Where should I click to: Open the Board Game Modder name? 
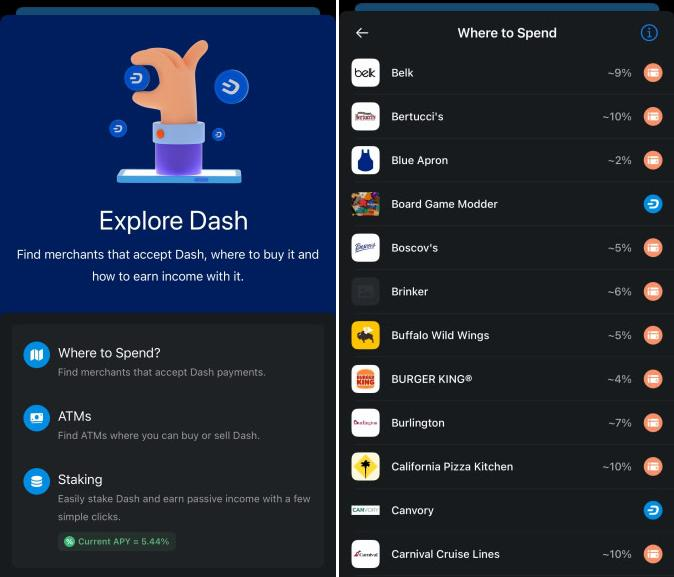pos(444,204)
